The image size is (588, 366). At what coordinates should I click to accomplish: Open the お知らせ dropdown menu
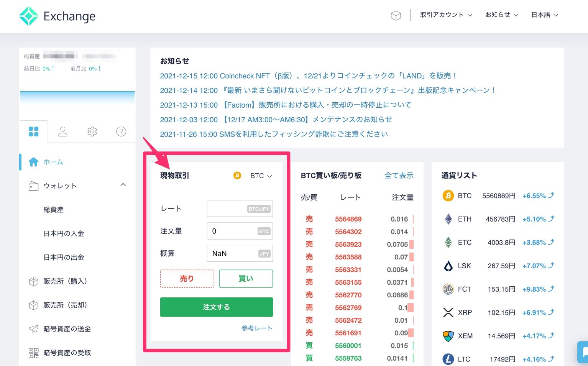[502, 15]
